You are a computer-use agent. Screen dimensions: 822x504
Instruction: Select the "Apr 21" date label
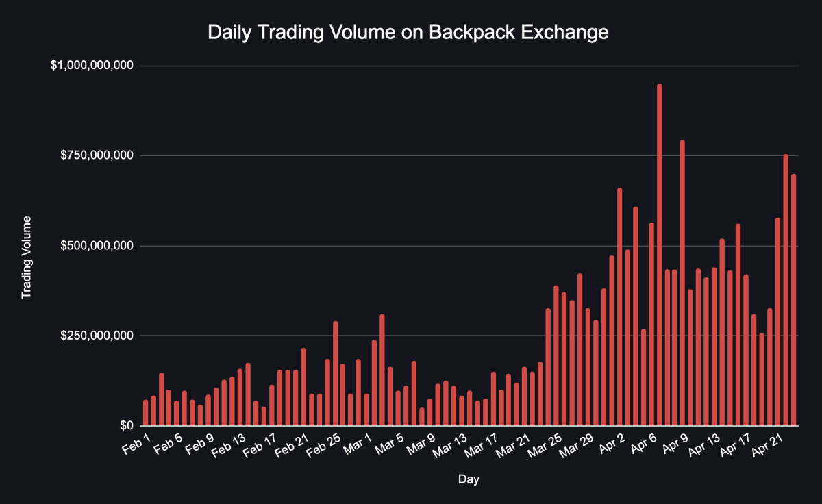(769, 444)
